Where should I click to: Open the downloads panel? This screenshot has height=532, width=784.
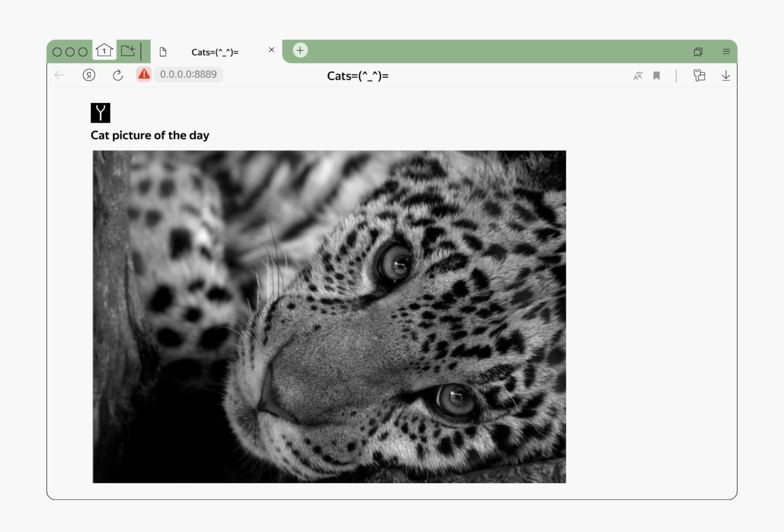click(x=726, y=76)
